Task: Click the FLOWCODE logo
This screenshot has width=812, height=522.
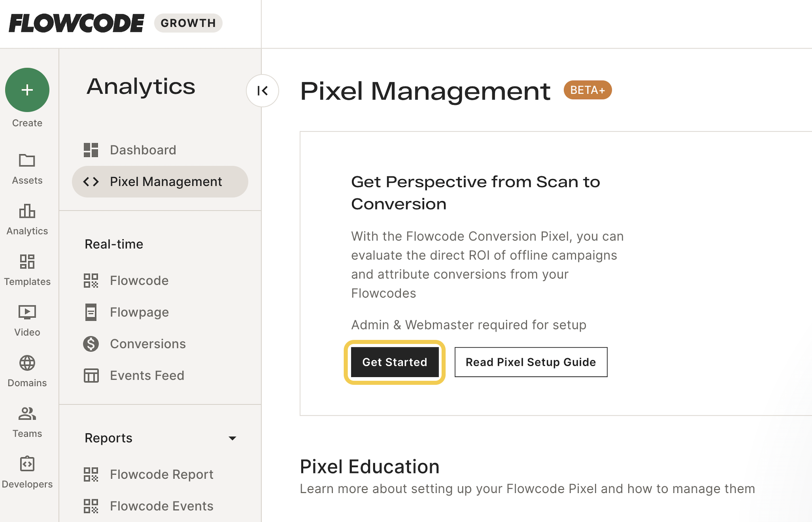Action: point(76,23)
